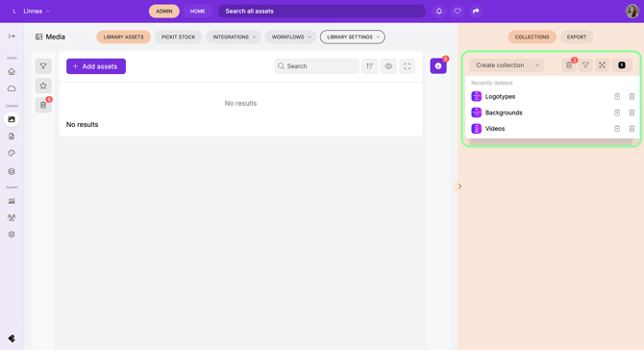Switch to the Admin tab
Viewport: 644px width, 350px height.
(x=163, y=12)
